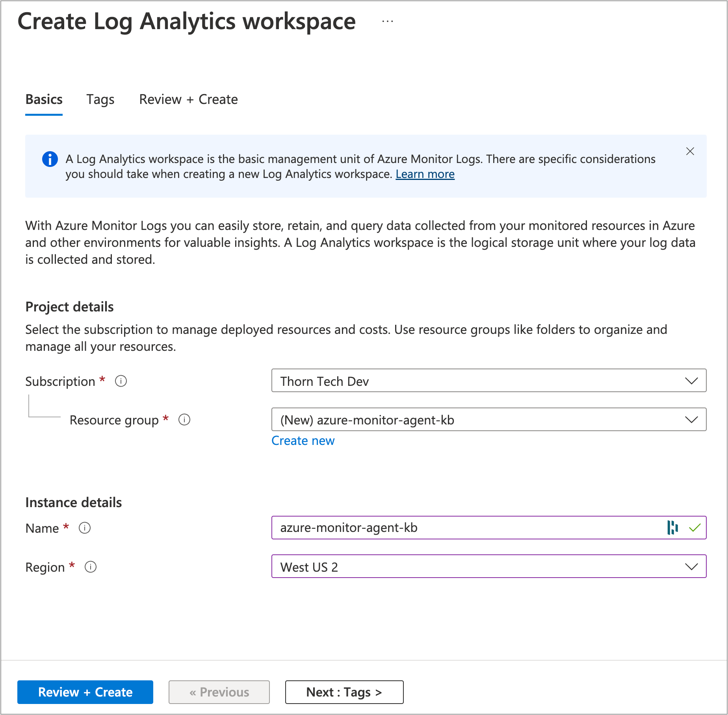Viewport: 728px width, 715px height.
Task: Switch to the Tags tab
Action: tap(100, 100)
